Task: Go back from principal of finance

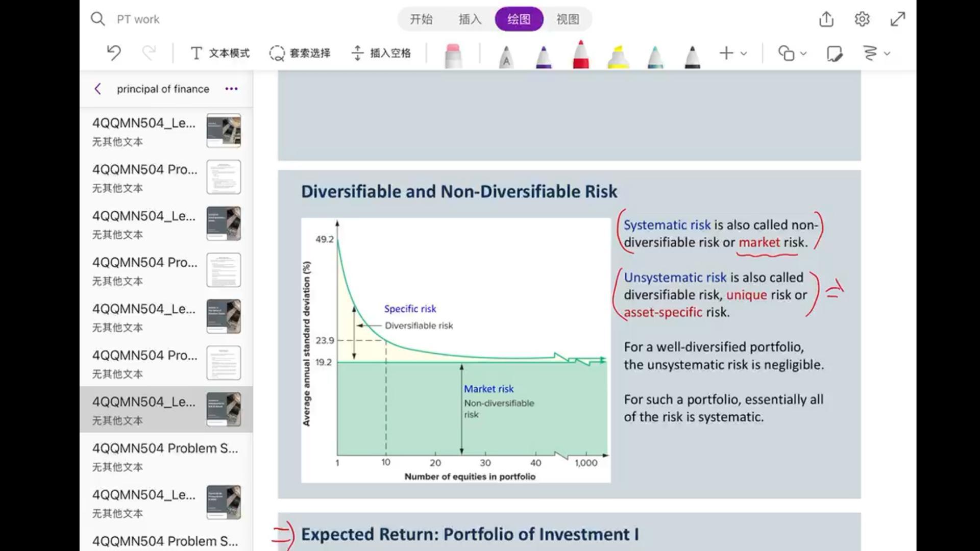Action: coord(98,89)
